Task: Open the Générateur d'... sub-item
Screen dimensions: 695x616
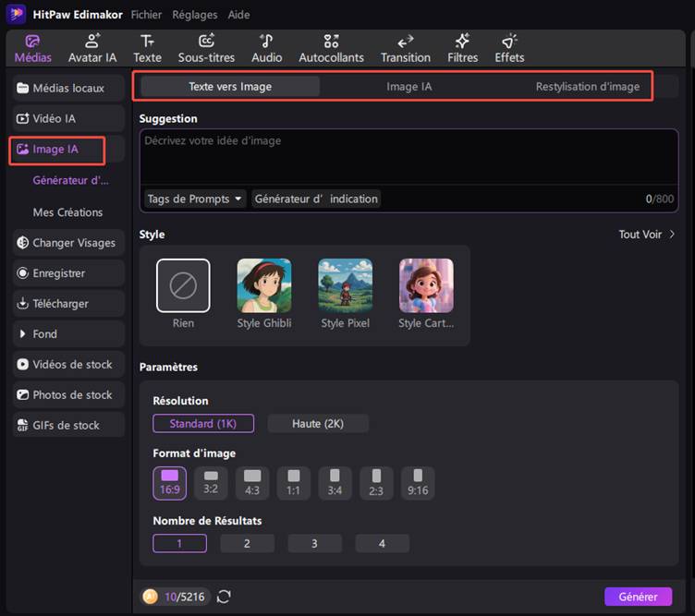Action: click(70, 180)
